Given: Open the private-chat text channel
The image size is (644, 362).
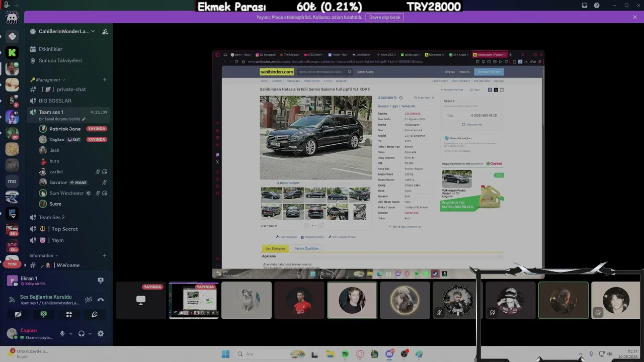Looking at the screenshot, I should (x=68, y=89).
